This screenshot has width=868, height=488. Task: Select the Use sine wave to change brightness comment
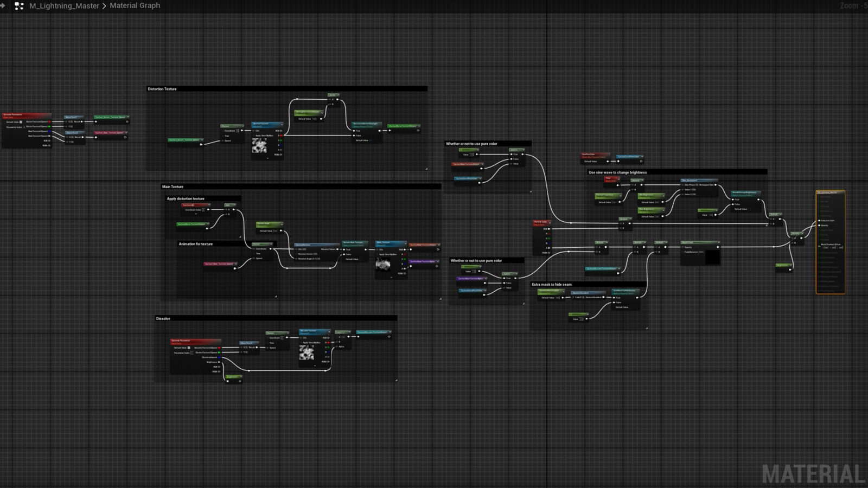(677, 172)
